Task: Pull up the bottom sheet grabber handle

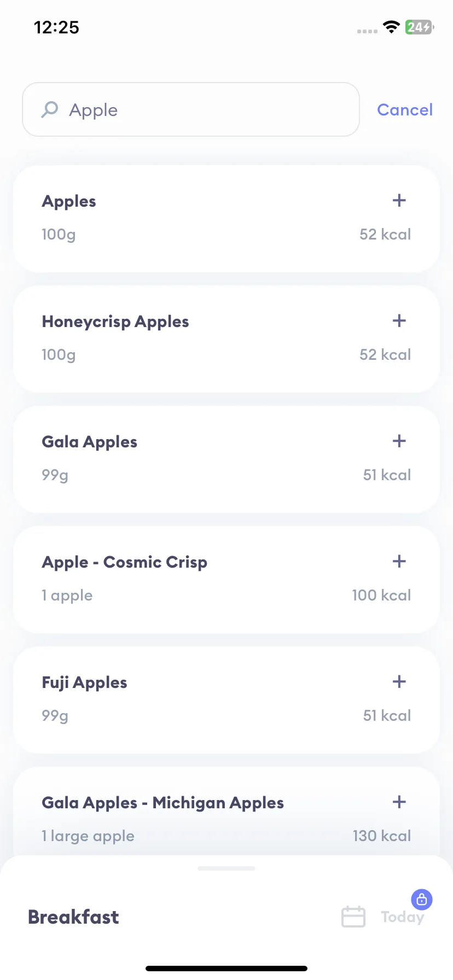Action: [226, 868]
